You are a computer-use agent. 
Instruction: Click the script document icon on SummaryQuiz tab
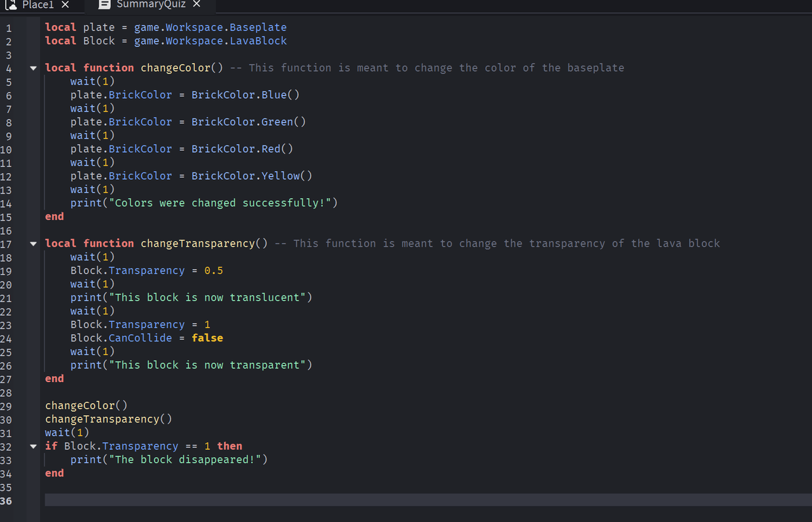[105, 5]
